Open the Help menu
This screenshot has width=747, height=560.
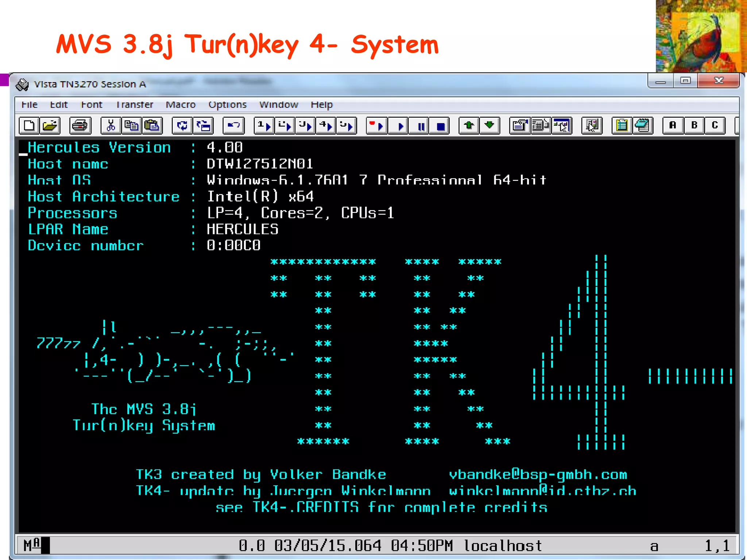click(x=322, y=105)
